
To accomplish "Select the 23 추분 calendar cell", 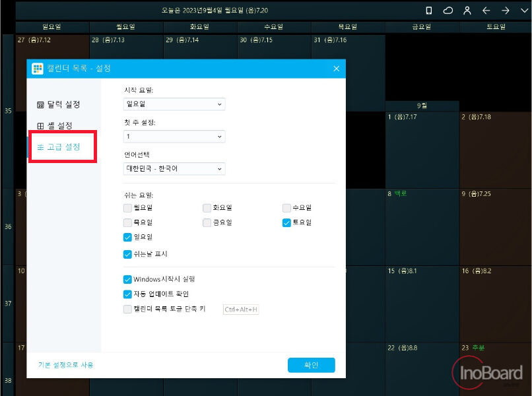I will [496, 369].
